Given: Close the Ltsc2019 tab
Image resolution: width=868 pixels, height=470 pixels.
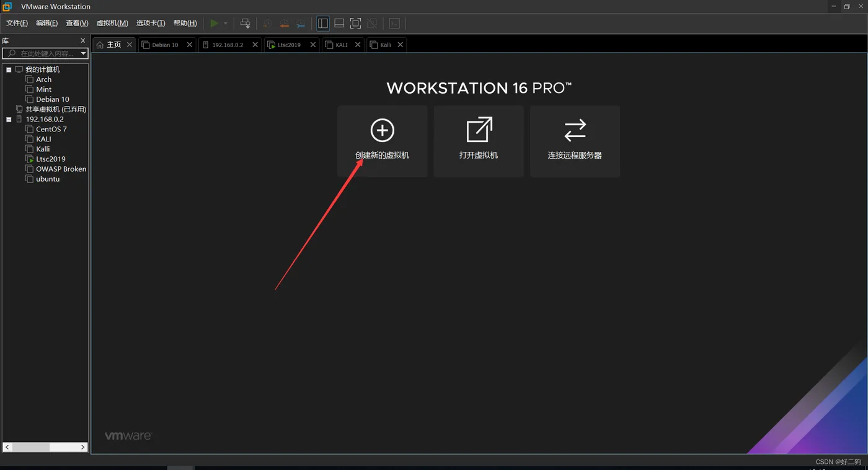Looking at the screenshot, I should point(313,45).
